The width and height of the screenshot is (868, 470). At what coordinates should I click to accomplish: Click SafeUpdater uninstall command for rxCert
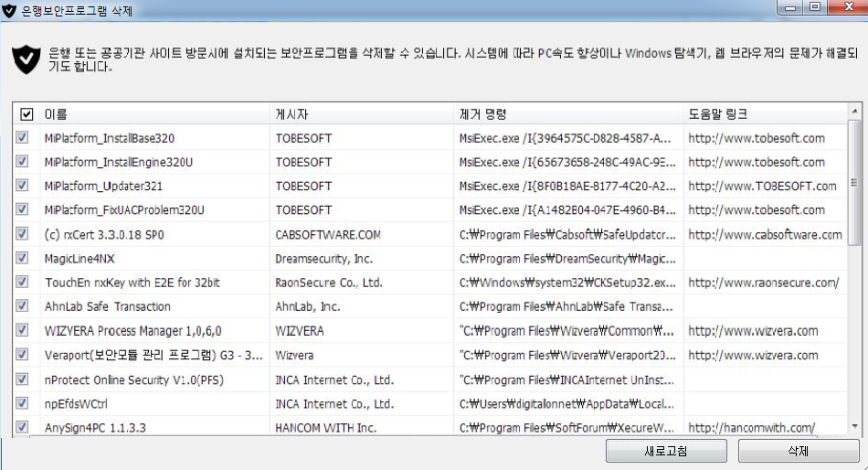tap(567, 234)
